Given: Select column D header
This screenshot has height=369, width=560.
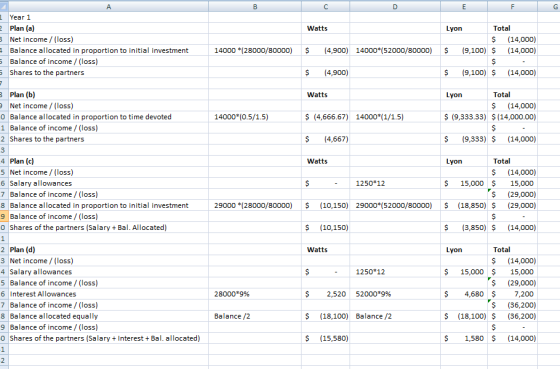Looking at the screenshot, I should (x=395, y=6).
